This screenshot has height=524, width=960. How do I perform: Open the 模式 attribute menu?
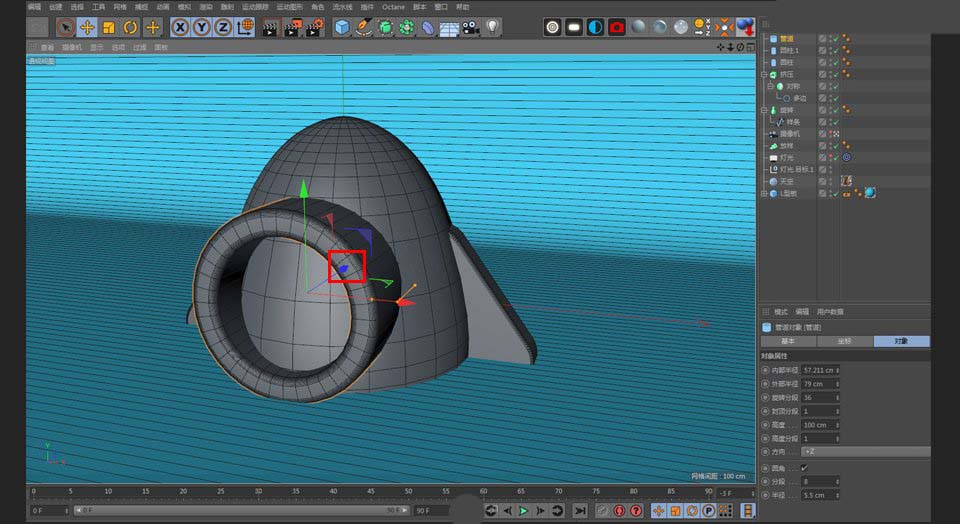(x=781, y=312)
